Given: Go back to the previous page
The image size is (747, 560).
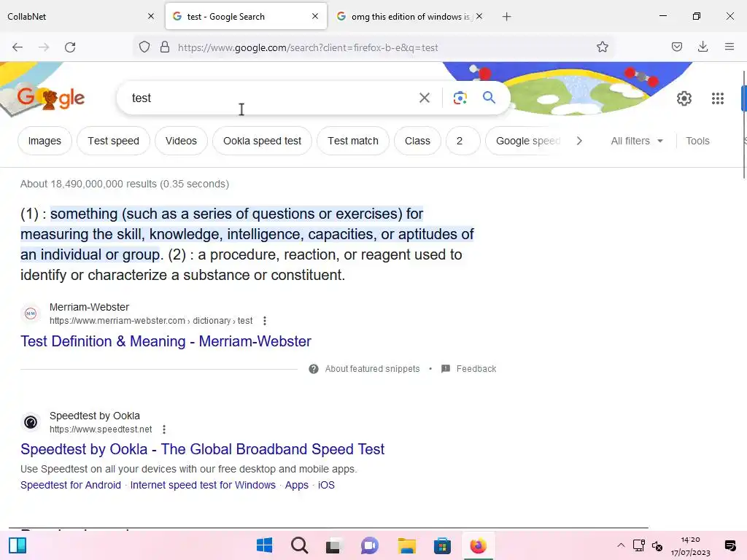Looking at the screenshot, I should [18, 47].
